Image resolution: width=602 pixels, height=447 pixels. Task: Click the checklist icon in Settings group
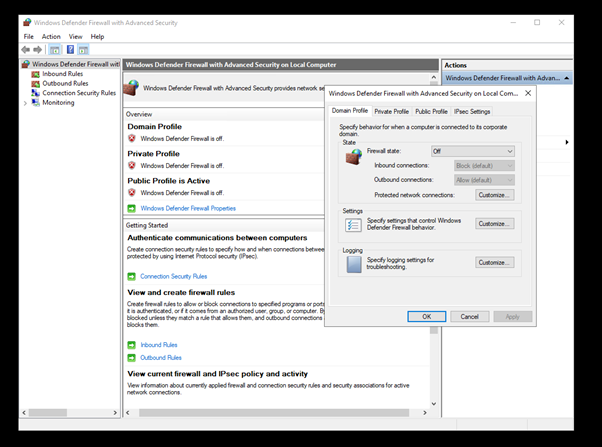pyautogui.click(x=353, y=225)
